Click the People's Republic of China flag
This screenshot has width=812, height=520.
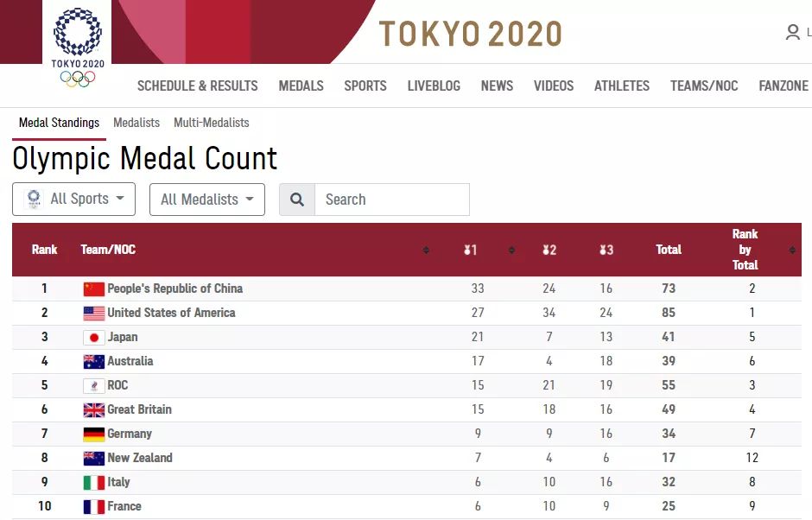(x=94, y=289)
